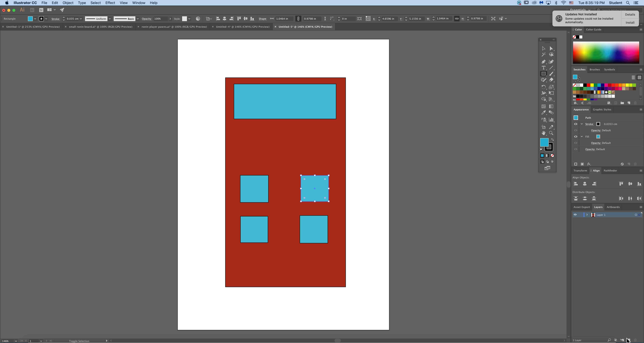
Task: Click Horizontal Align Center in Align panel
Action: 585,184
